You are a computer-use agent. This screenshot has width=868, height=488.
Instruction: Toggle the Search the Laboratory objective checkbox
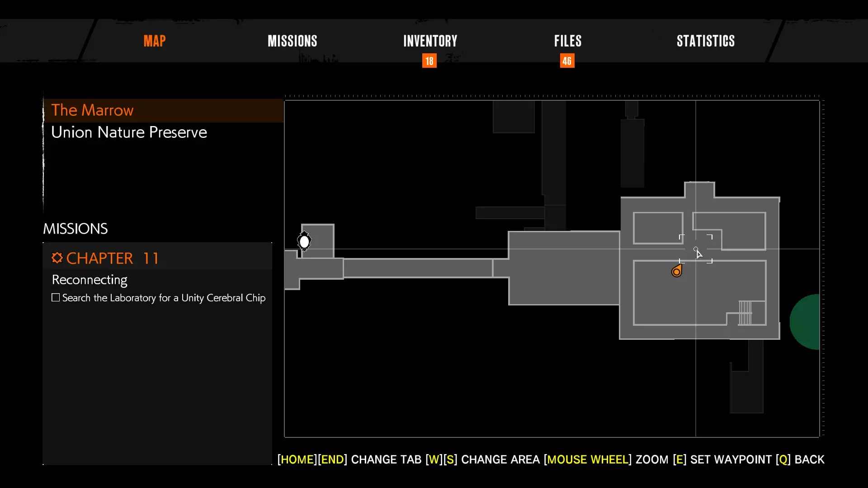click(x=56, y=298)
